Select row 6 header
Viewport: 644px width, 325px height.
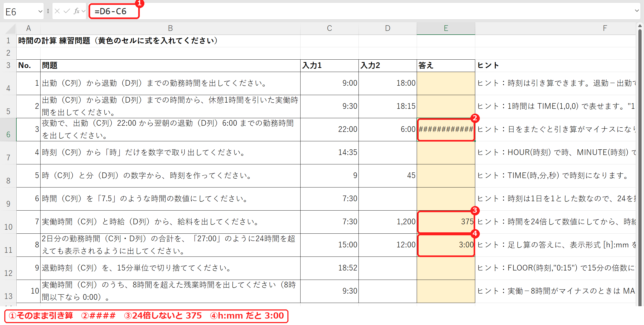pos(8,130)
